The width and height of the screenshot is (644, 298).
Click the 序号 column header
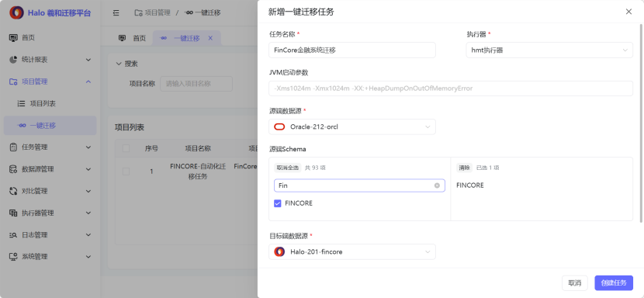(151, 148)
